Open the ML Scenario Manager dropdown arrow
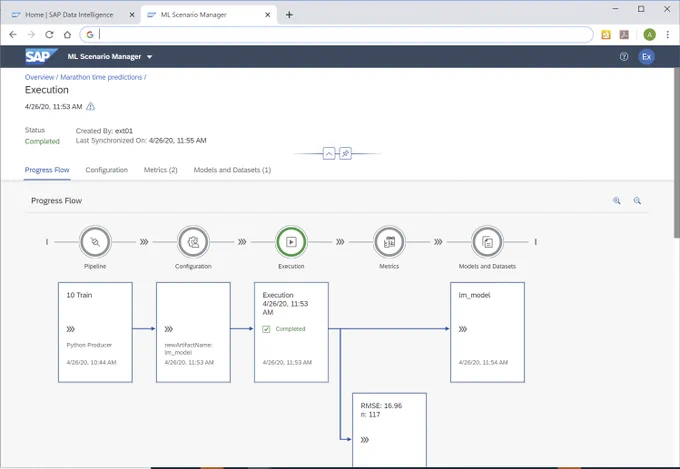 150,57
